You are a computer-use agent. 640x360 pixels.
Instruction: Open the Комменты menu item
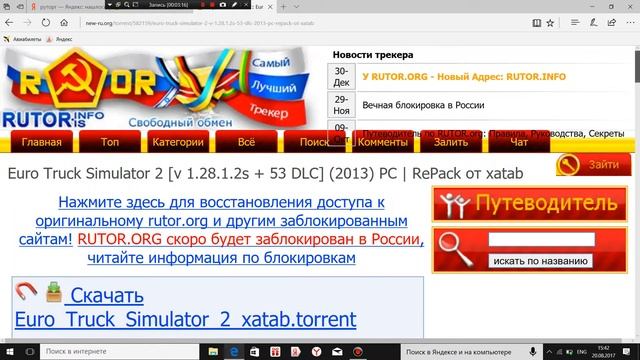[x=382, y=142]
